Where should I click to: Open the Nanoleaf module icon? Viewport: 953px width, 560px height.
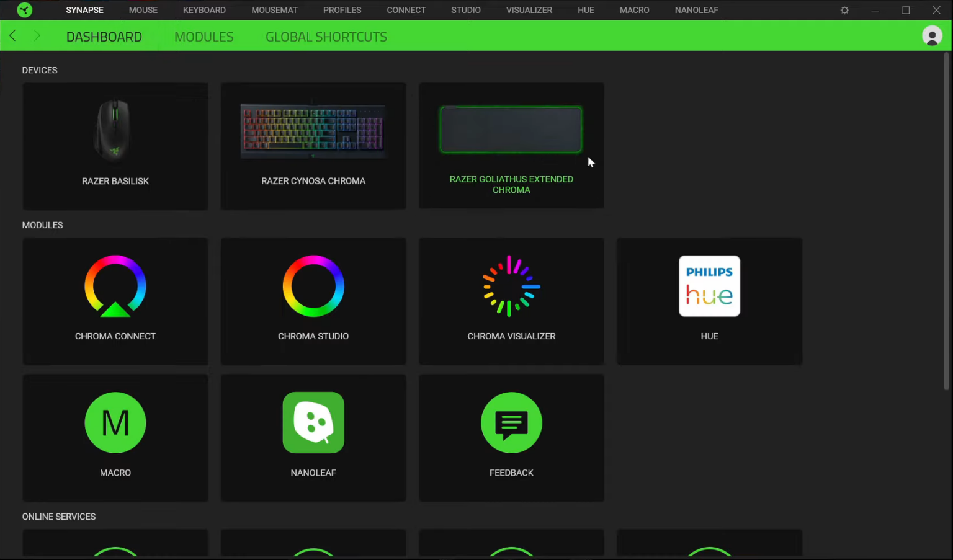[313, 422]
